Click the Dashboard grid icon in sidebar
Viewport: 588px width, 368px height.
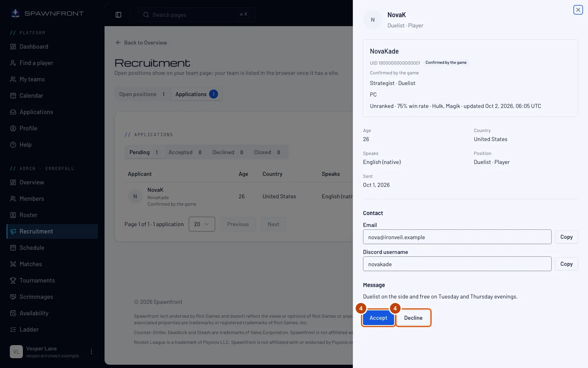[x=13, y=47]
